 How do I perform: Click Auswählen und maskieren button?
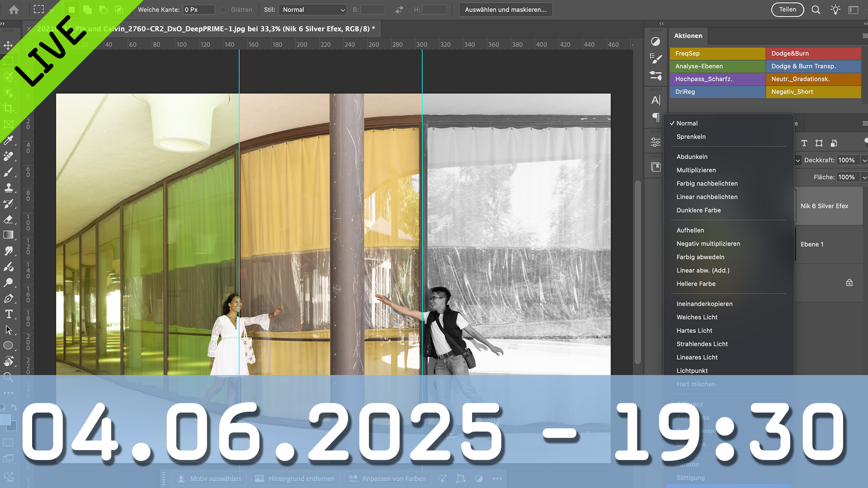505,9
